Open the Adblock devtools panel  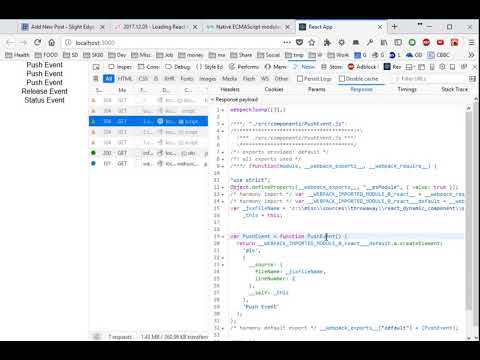coord(362,67)
